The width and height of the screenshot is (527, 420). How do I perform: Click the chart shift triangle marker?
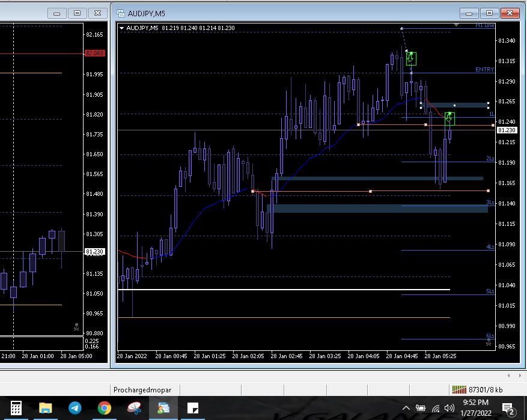click(x=457, y=26)
